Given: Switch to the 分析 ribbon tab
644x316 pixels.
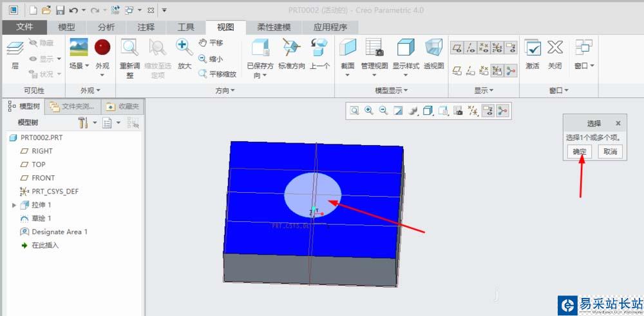Looking at the screenshot, I should 106,28.
